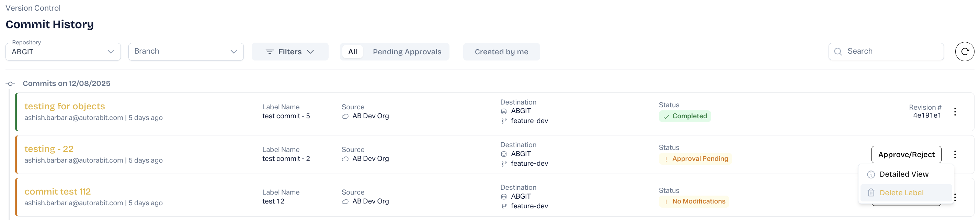Expand the Filters dropdown
Image resolution: width=980 pixels, height=220 pixels.
(x=290, y=52)
